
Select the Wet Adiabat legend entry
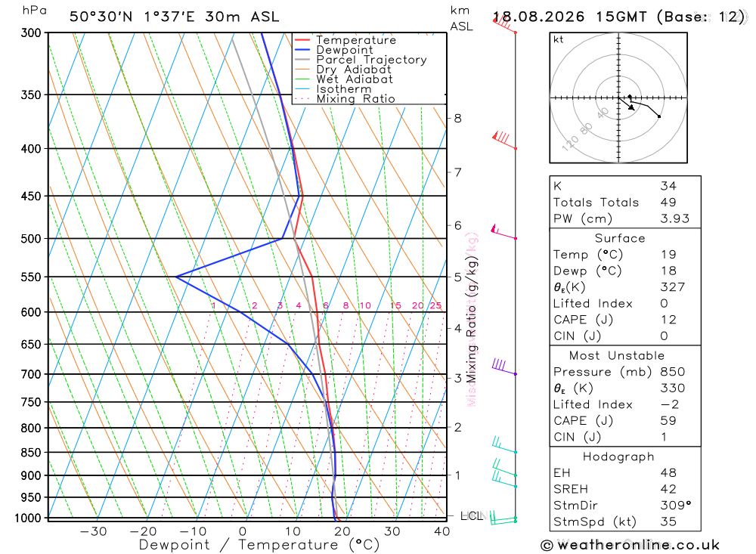point(355,79)
